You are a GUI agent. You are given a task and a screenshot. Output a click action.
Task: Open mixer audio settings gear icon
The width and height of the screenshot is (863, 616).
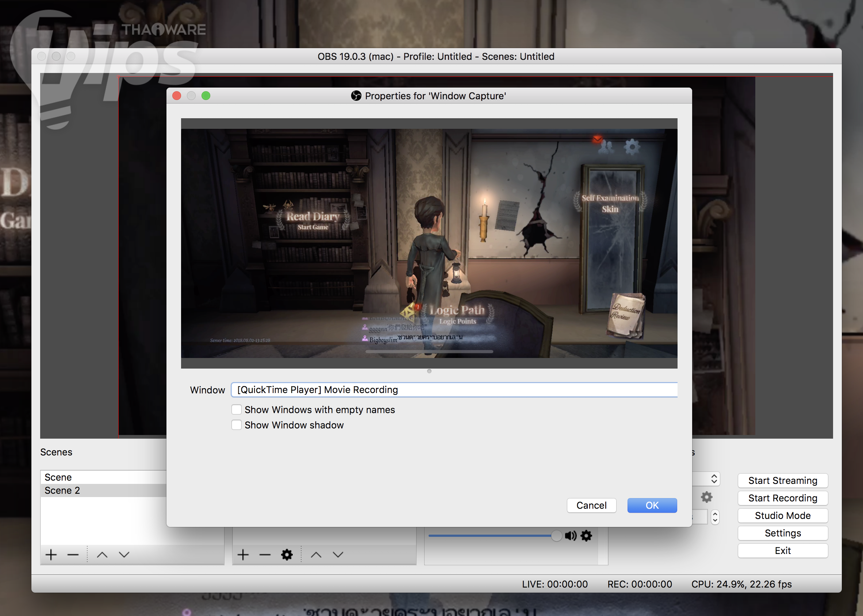click(x=586, y=536)
